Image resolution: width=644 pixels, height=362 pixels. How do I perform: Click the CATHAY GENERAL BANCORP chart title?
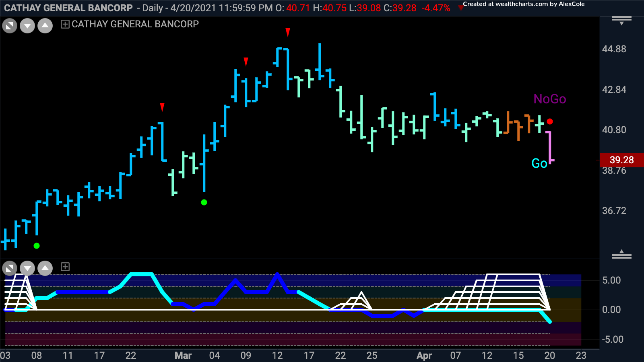[135, 24]
